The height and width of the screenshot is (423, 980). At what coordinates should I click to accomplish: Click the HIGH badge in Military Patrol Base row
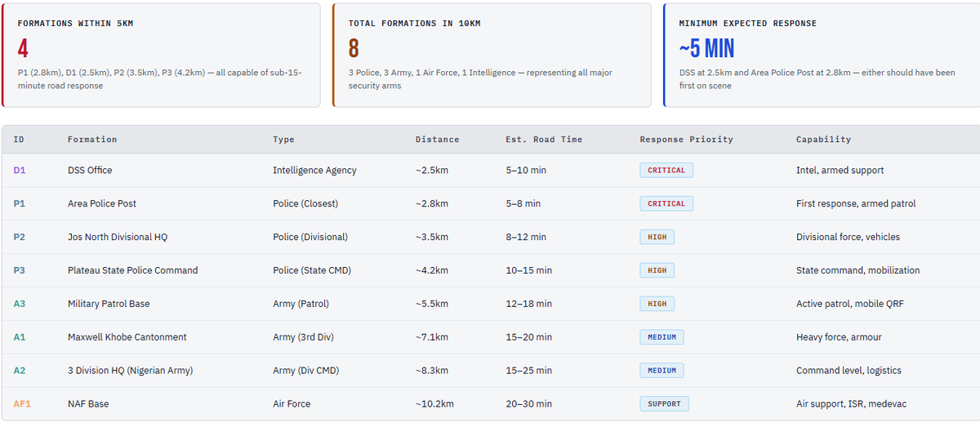point(657,304)
